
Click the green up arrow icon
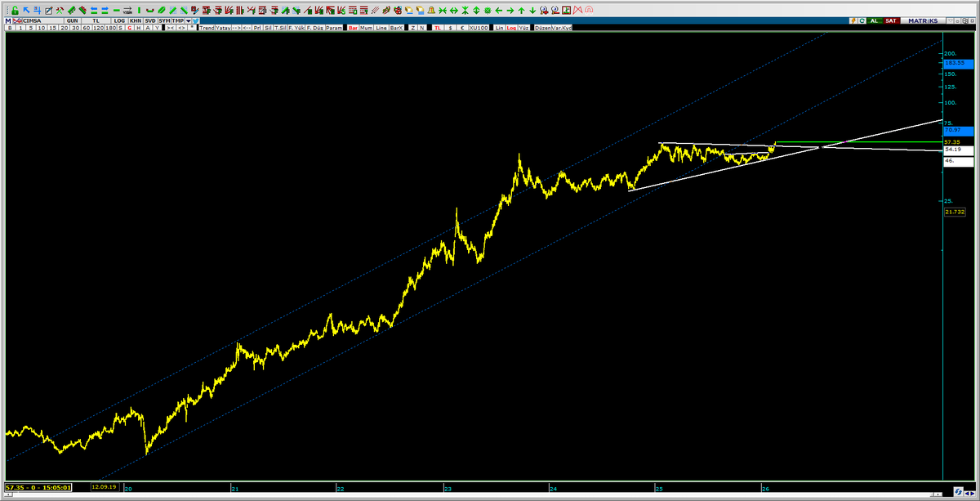(x=521, y=11)
